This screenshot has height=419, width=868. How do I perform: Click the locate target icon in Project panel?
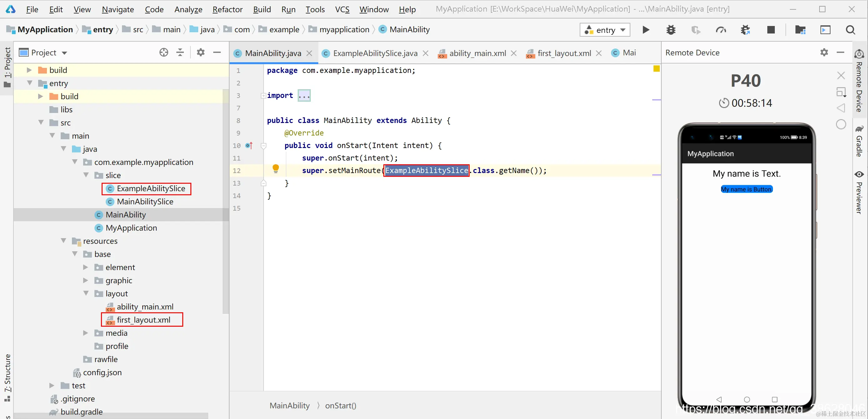tap(164, 52)
